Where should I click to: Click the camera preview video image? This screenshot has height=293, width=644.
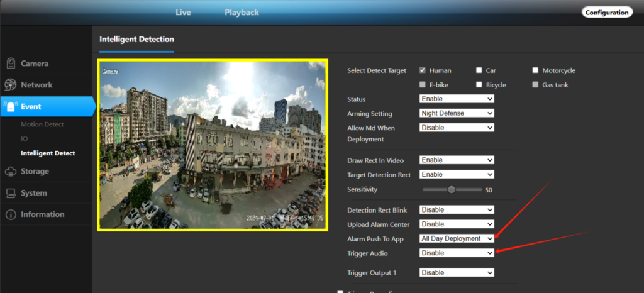click(x=213, y=145)
